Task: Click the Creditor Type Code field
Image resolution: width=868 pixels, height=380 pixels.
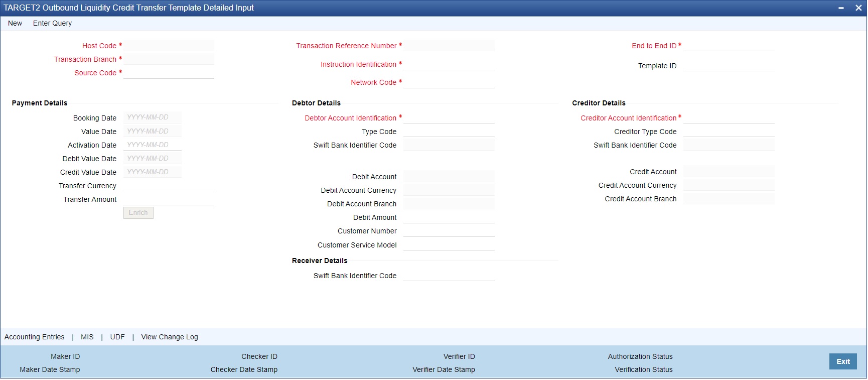Action: pyautogui.click(x=729, y=132)
